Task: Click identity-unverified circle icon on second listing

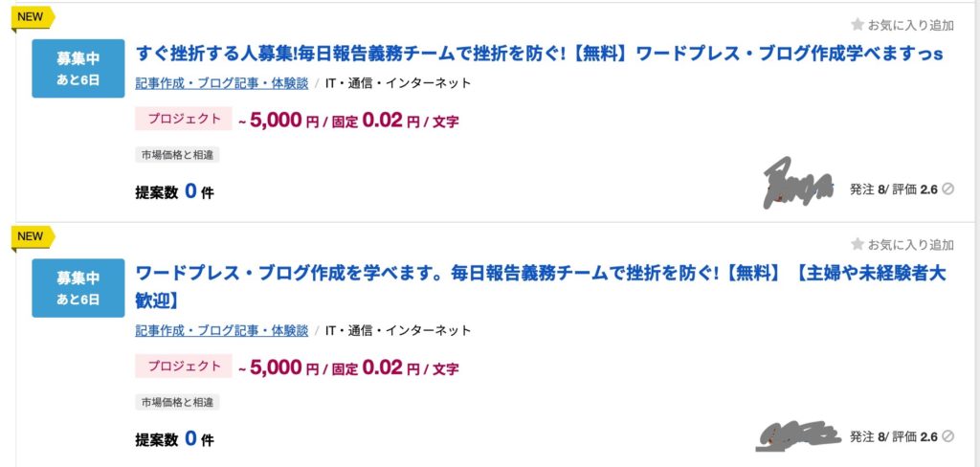Action: pyautogui.click(x=948, y=436)
